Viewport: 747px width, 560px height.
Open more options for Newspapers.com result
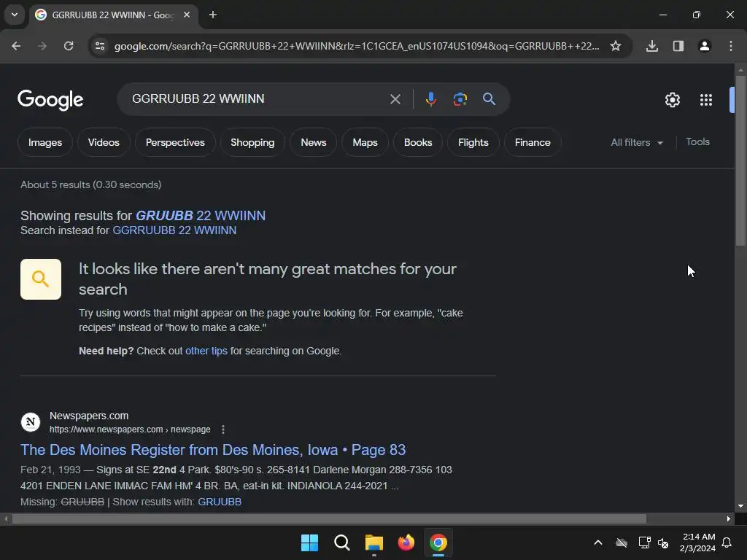[x=223, y=429]
